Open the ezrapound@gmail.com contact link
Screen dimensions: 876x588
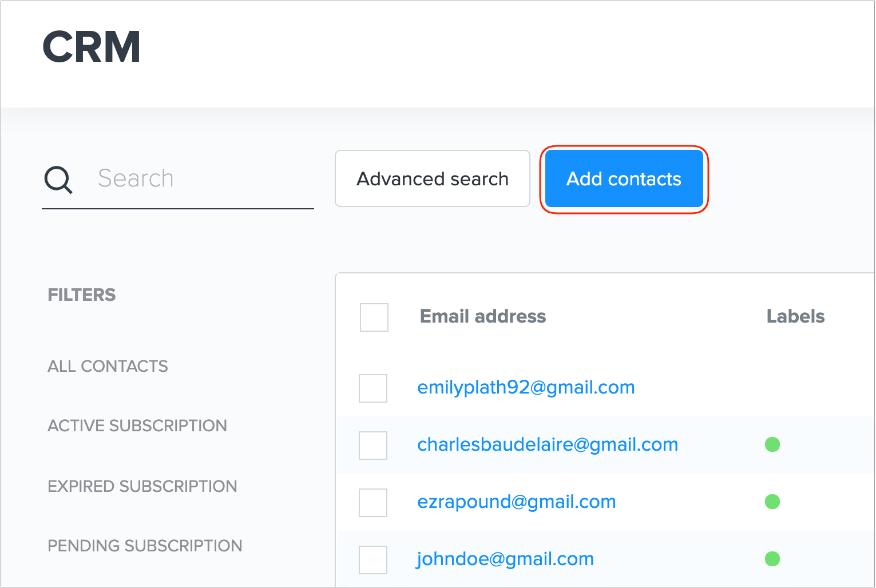pos(517,502)
